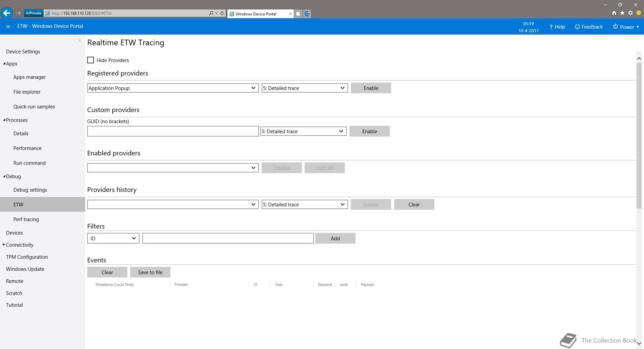Open Quick-run samples page
Viewport: 644px width, 349px height.
point(34,106)
